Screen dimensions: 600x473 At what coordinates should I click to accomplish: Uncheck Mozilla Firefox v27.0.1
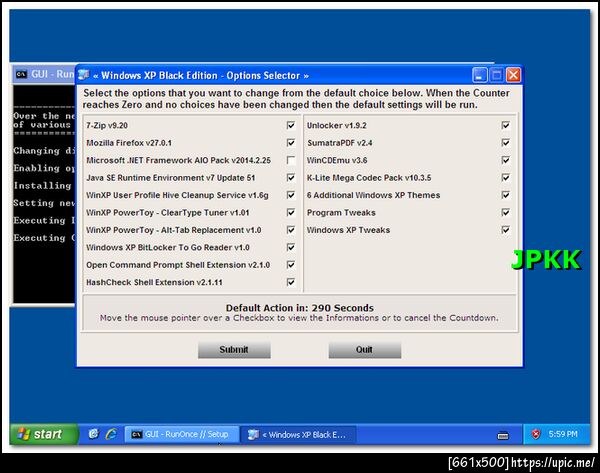[x=291, y=143]
